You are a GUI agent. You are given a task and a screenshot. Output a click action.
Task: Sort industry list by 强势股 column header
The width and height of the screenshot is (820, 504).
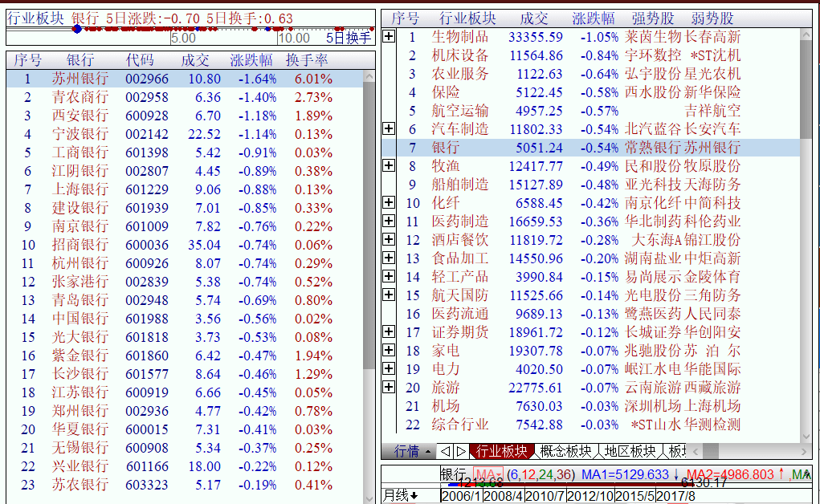(653, 18)
